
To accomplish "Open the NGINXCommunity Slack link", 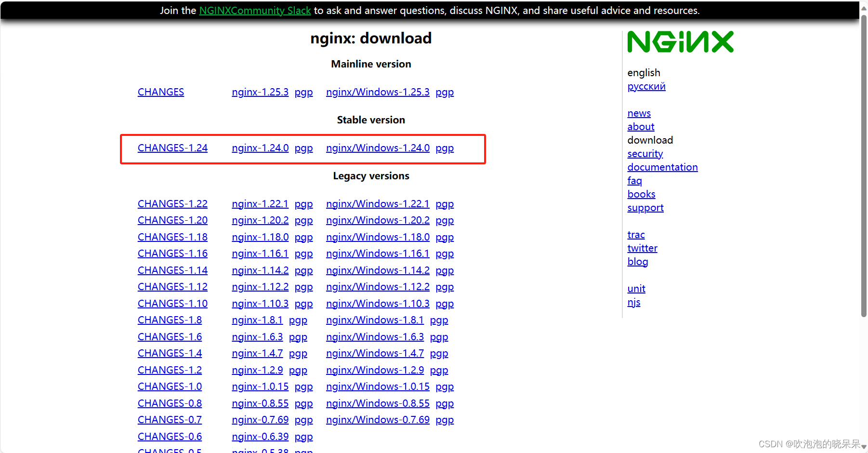I will click(x=254, y=10).
